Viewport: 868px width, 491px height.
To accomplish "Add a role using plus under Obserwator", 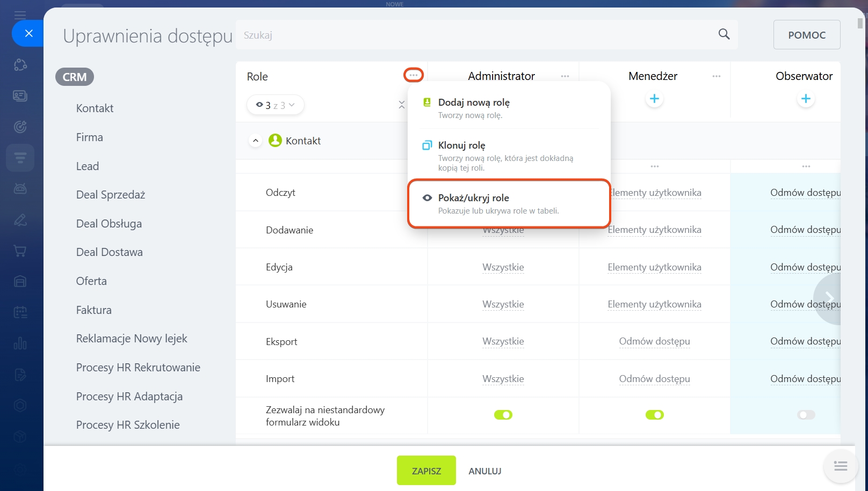I will [x=806, y=99].
